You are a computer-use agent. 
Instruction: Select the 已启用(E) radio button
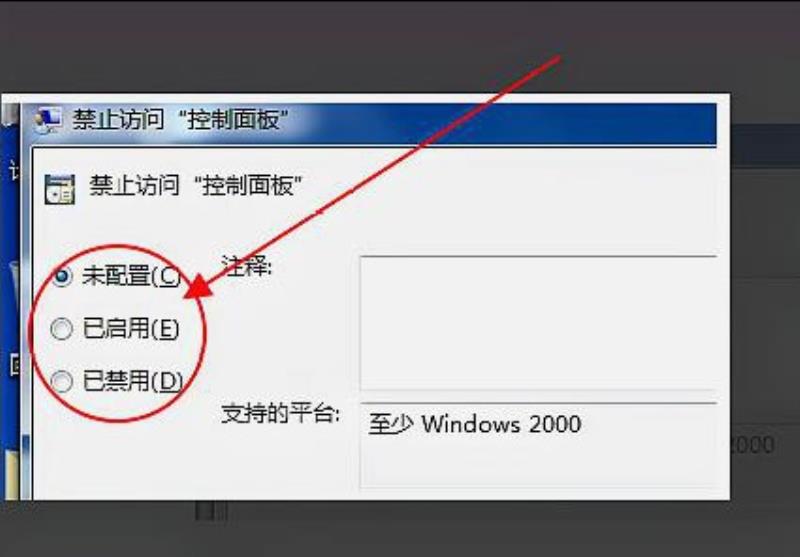(x=61, y=329)
